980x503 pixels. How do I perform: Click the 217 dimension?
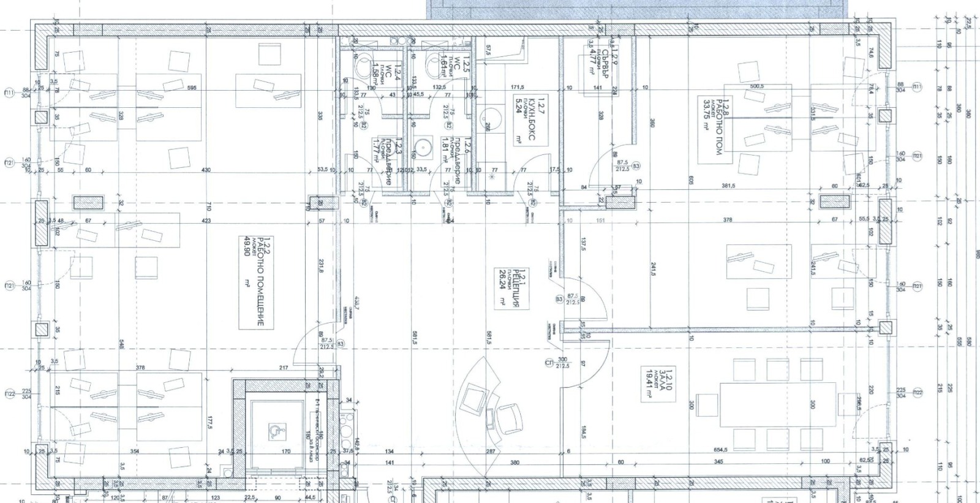click(283, 368)
